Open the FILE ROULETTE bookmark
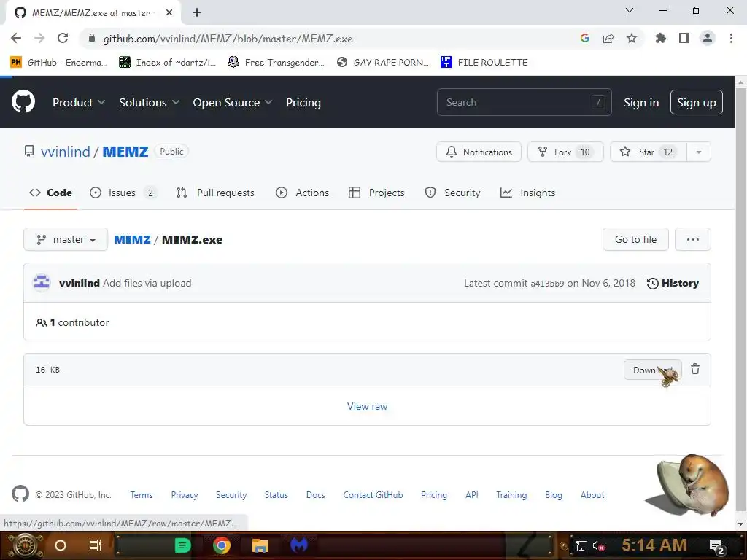Viewport: 747px width, 560px height. pos(484,63)
